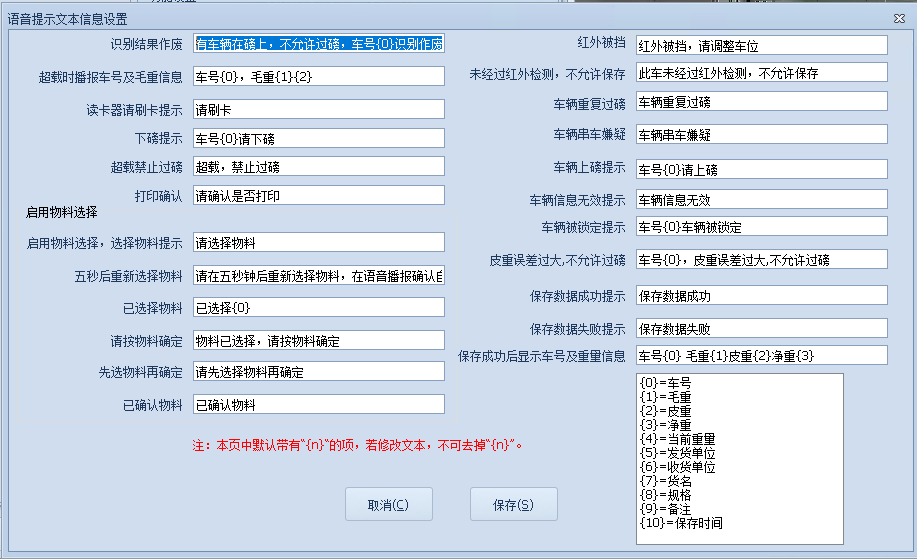Focus the 车辆重复过磅 input box
The height and width of the screenshot is (559, 917).
point(761,103)
